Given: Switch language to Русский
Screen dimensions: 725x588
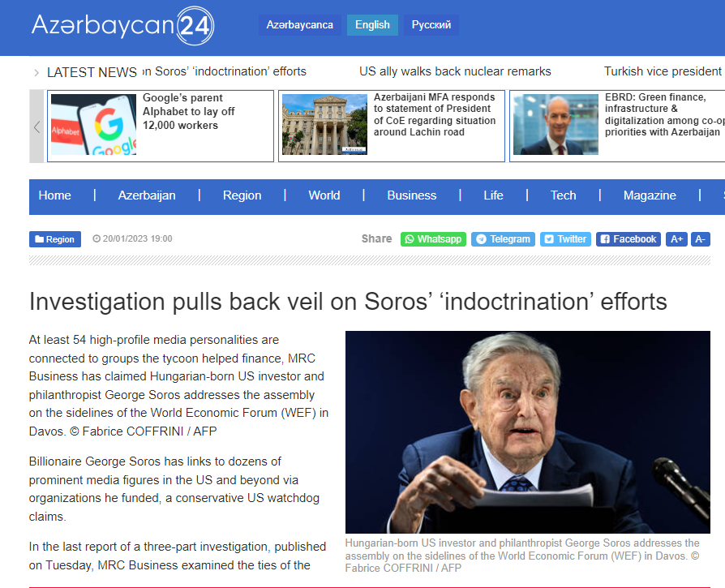Looking at the screenshot, I should [x=431, y=25].
